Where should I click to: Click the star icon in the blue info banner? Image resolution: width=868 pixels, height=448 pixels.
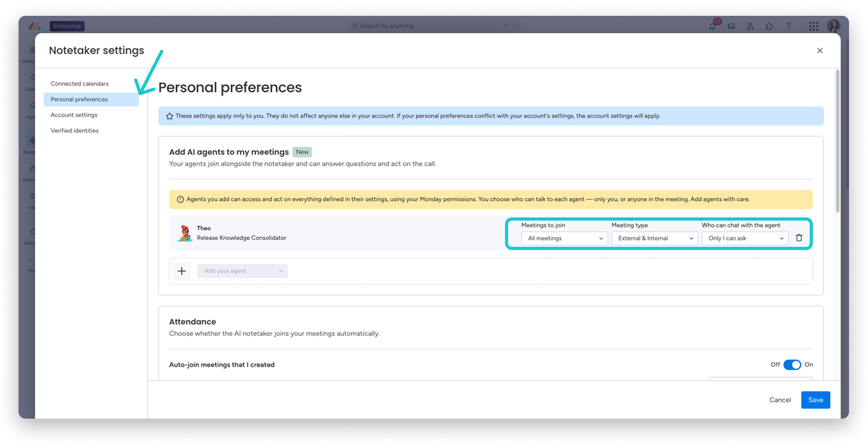point(170,116)
